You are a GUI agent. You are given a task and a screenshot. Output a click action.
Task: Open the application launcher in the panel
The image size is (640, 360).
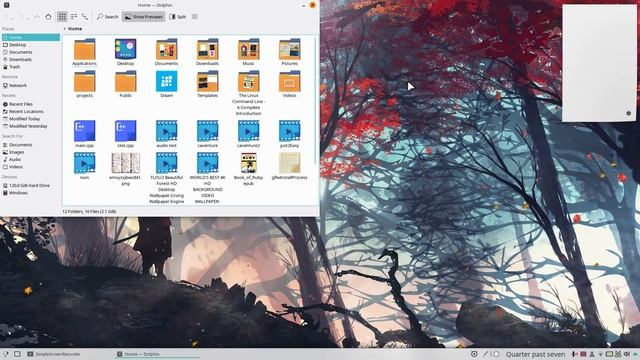coord(6,354)
